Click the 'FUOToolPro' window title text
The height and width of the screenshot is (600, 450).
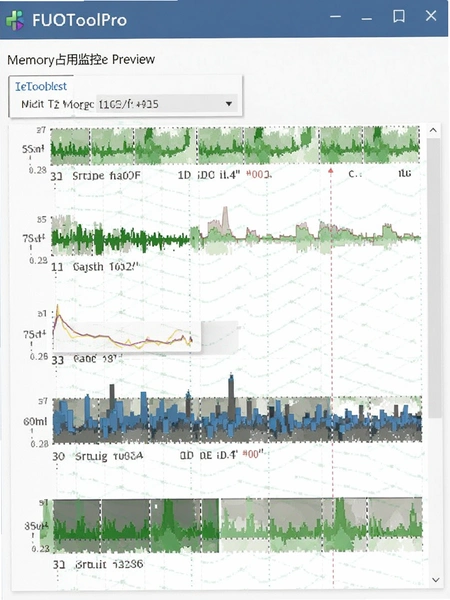pyautogui.click(x=80, y=20)
